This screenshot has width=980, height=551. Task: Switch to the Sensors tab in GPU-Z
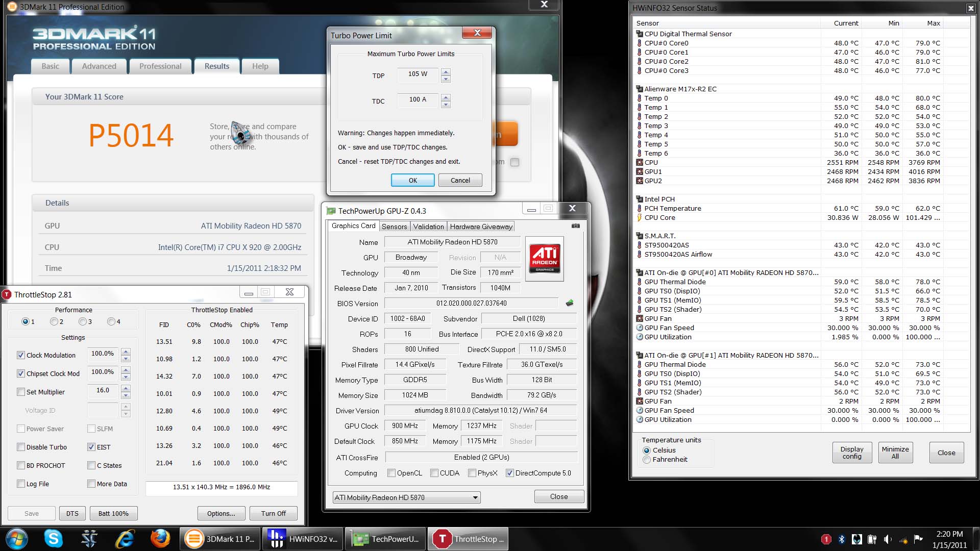(394, 227)
